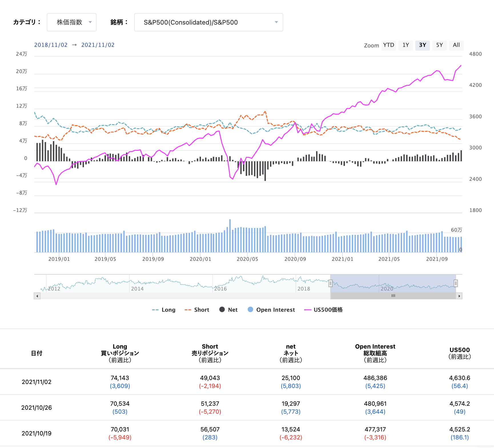Select the 5Y zoom range
This screenshot has width=494, height=448.
click(439, 45)
